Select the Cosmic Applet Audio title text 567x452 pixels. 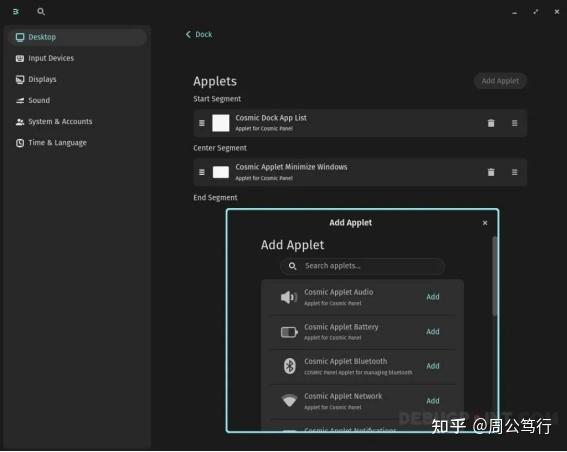click(x=338, y=292)
